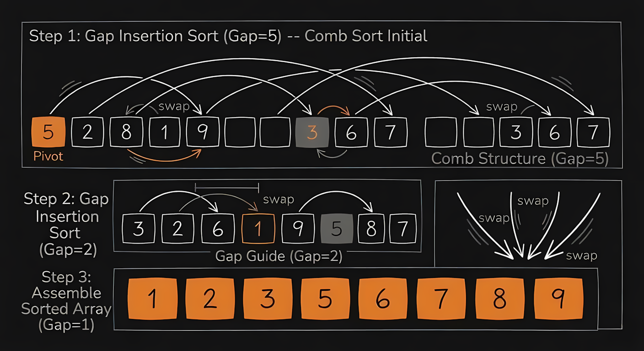The height and width of the screenshot is (351, 644).
Task: Click the "swap" label in Step 2 panel
Action: (278, 200)
